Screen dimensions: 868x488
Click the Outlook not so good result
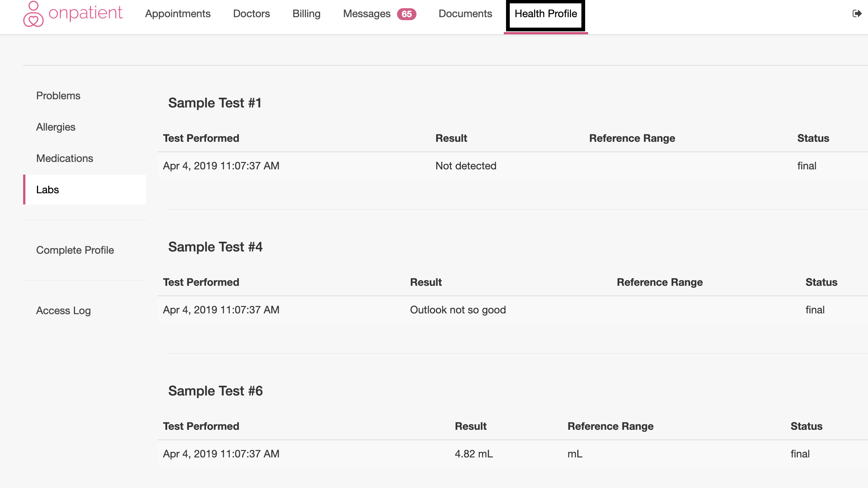458,310
